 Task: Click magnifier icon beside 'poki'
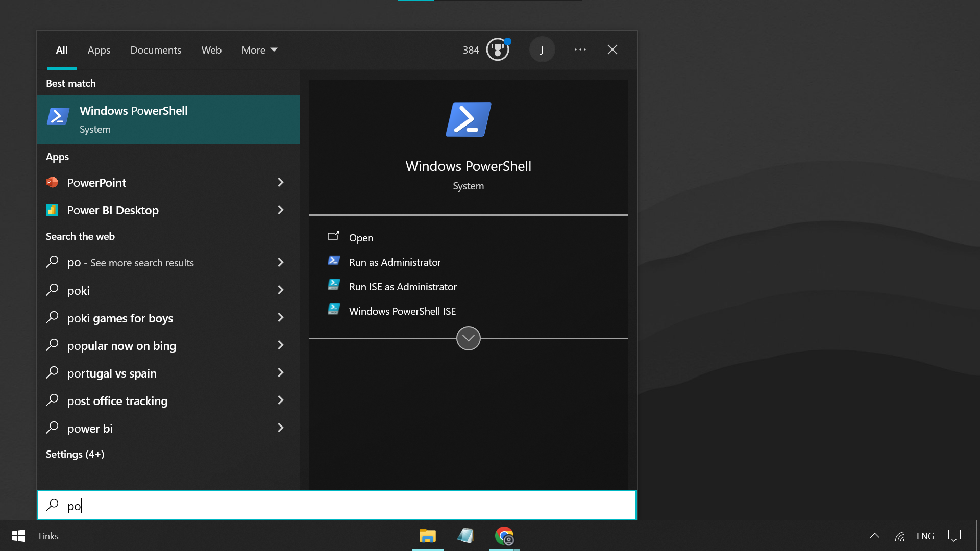(52, 290)
